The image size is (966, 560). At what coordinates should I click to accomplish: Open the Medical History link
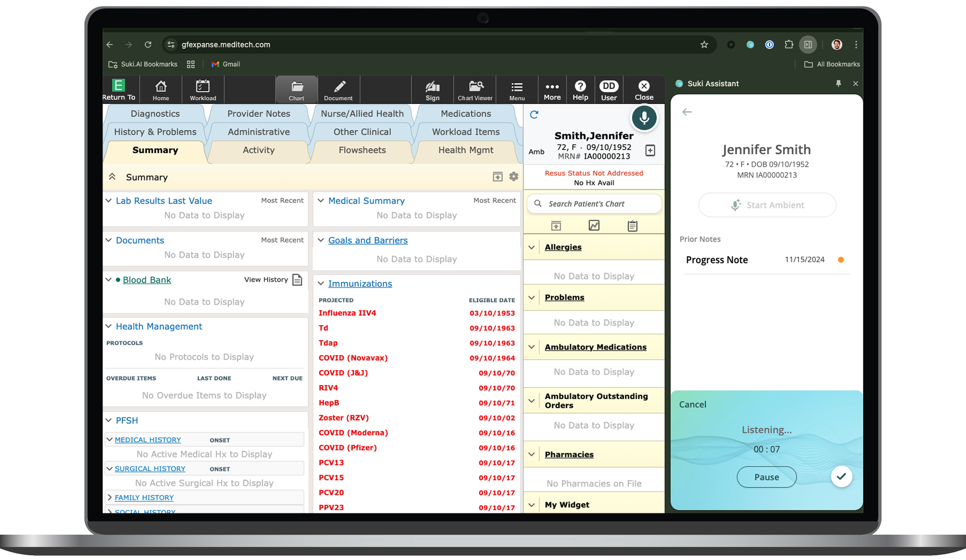pos(148,440)
